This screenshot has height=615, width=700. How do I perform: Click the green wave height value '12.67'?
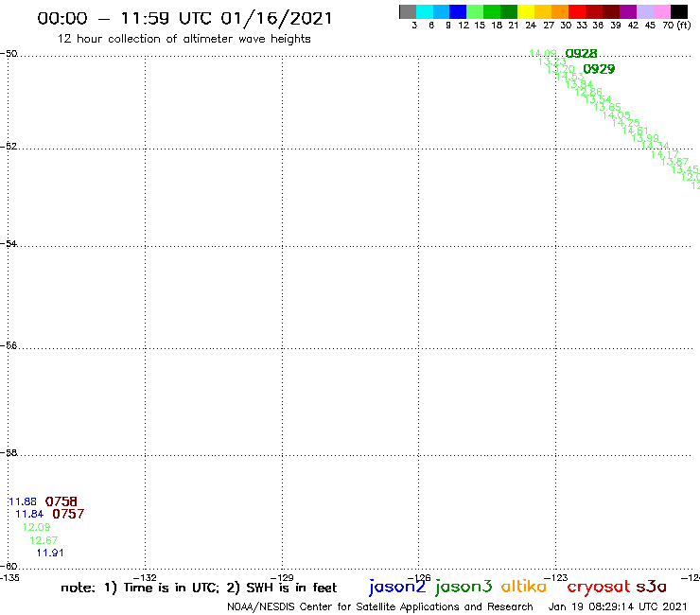(x=44, y=540)
